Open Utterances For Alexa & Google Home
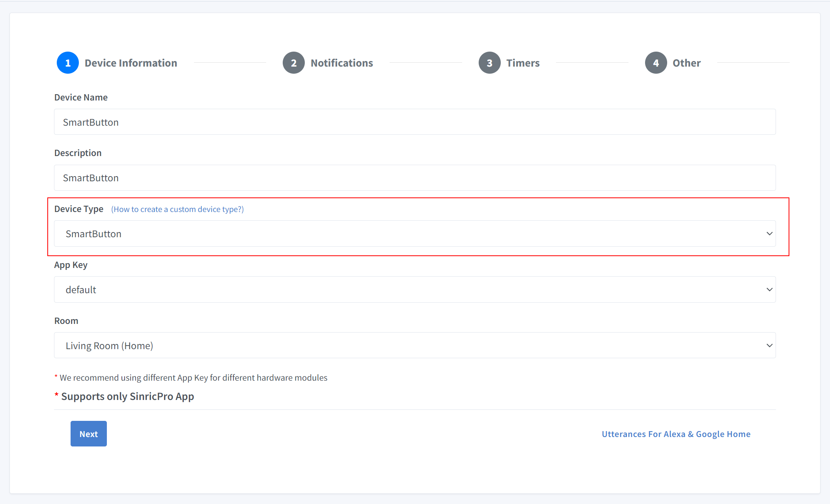Viewport: 830px width, 504px height. coord(676,433)
